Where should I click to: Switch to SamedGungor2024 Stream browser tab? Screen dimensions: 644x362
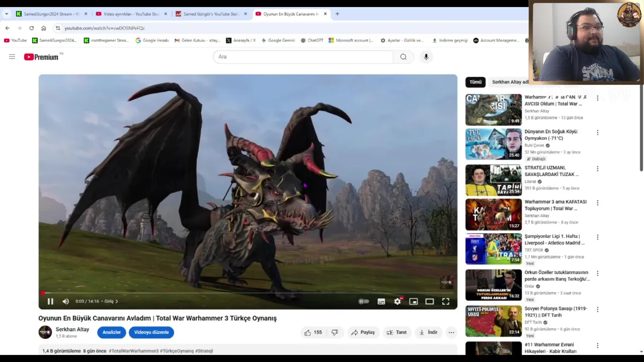click(51, 14)
